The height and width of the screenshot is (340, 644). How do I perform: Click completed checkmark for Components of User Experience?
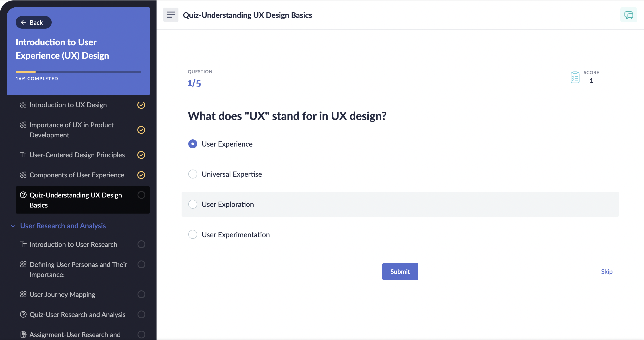[x=141, y=175]
